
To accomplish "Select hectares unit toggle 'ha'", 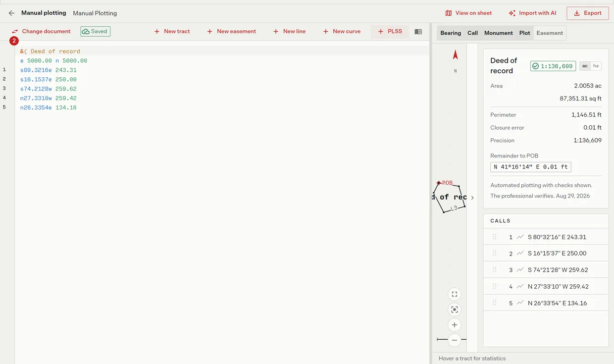I will pos(596,66).
